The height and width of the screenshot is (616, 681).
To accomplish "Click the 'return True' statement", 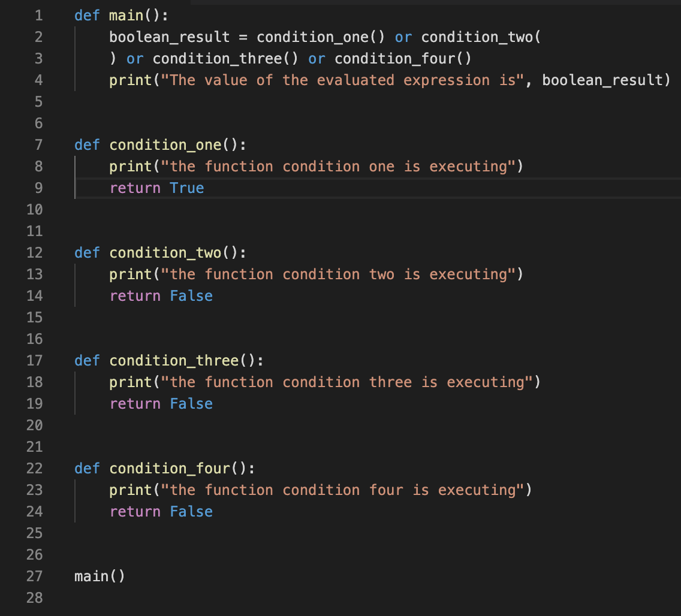I will [x=156, y=188].
